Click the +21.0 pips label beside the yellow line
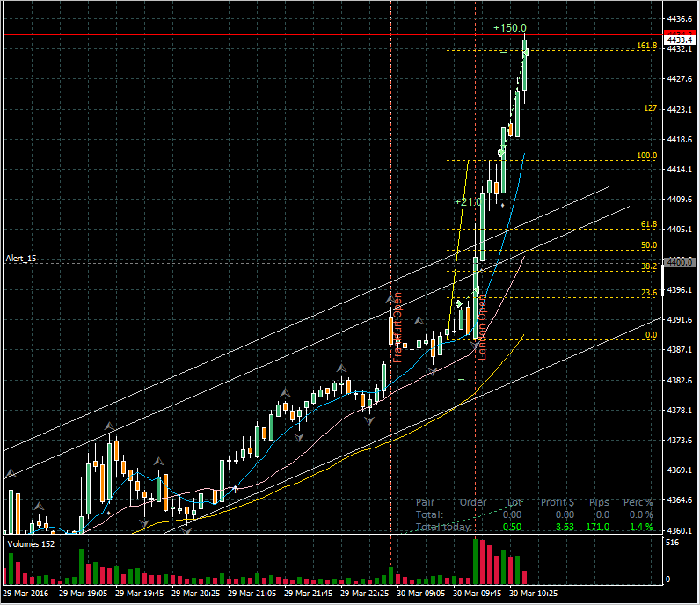The image size is (700, 605). 468,202
